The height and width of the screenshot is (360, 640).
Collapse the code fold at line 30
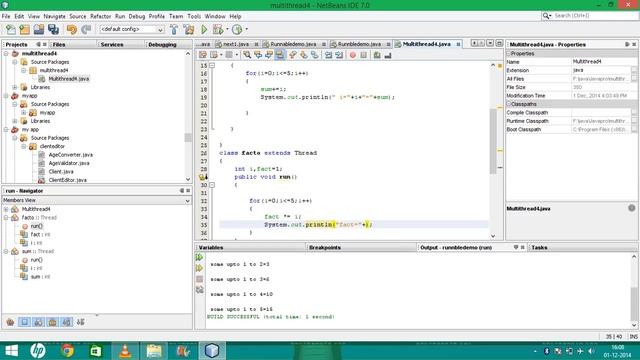point(212,185)
